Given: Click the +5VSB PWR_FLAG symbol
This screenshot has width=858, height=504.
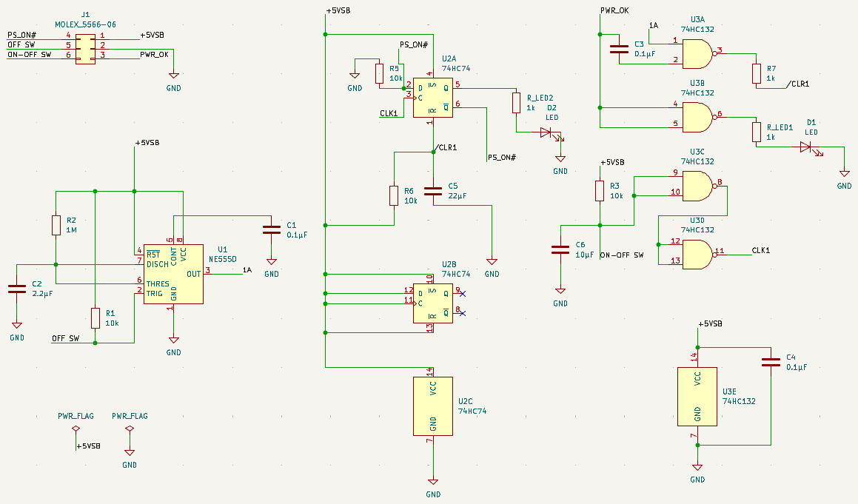Looking at the screenshot, I should tap(76, 429).
